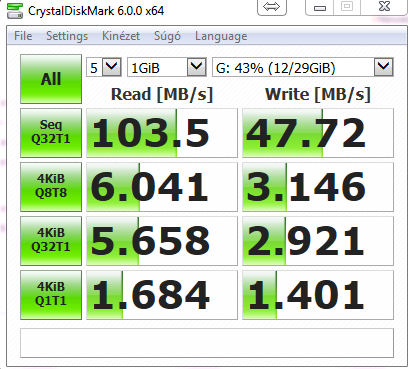Close the CrystalDiskMark window
The image size is (408, 369).
click(x=384, y=7)
